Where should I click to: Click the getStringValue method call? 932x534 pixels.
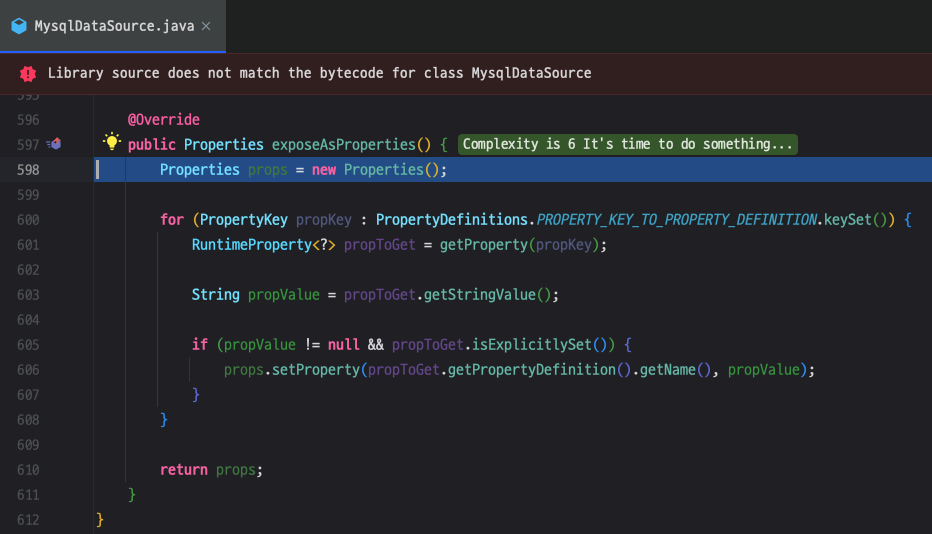(x=480, y=295)
